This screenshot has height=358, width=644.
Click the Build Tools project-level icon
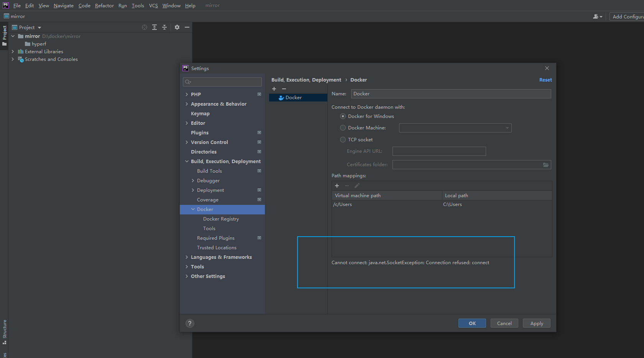pos(260,171)
